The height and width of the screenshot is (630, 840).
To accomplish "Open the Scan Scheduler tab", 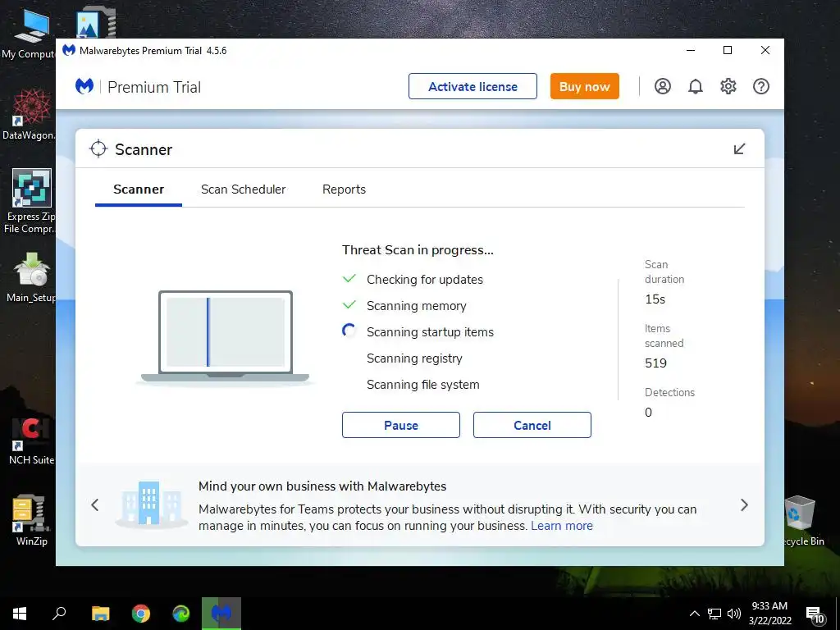I will pos(243,189).
